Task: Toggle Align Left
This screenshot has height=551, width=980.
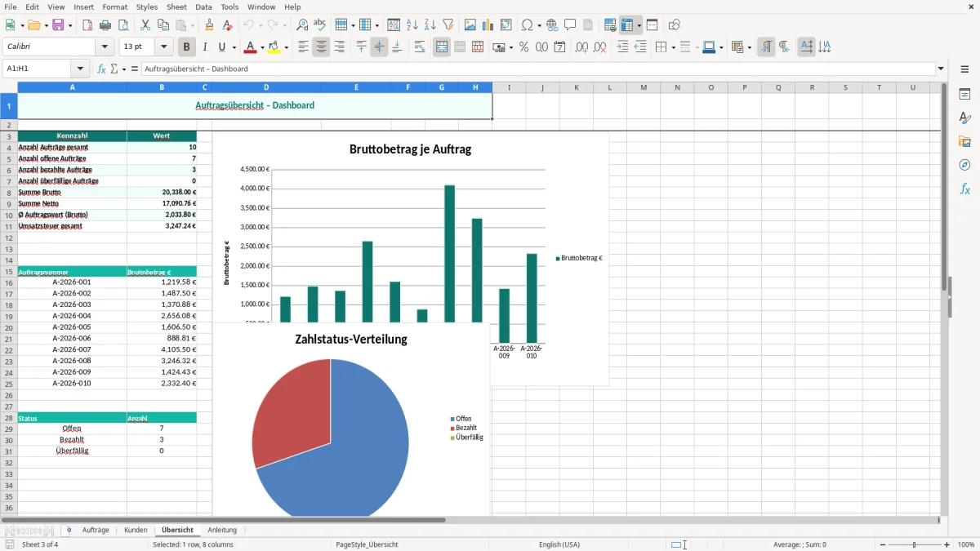Action: coord(303,47)
